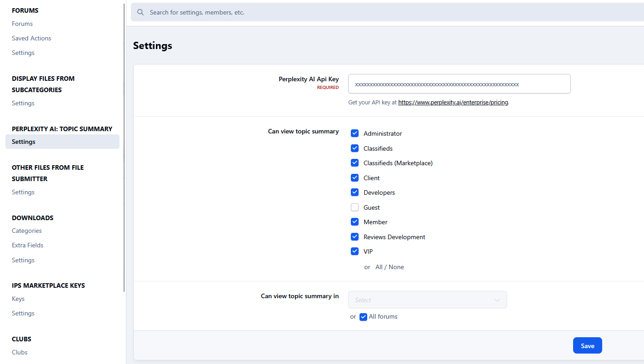The image size is (644, 364).
Task: Select All groups link
Action: 379,267
